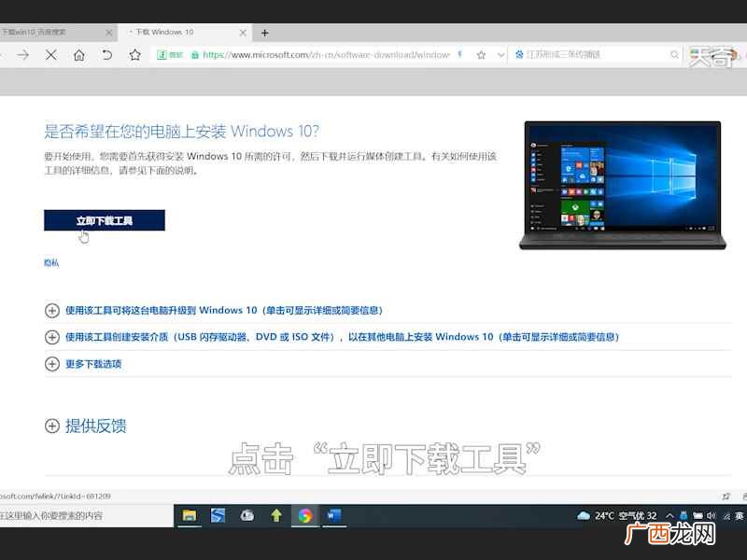Open Microsoft Word from the taskbar
The width and height of the screenshot is (747, 560).
point(334,516)
